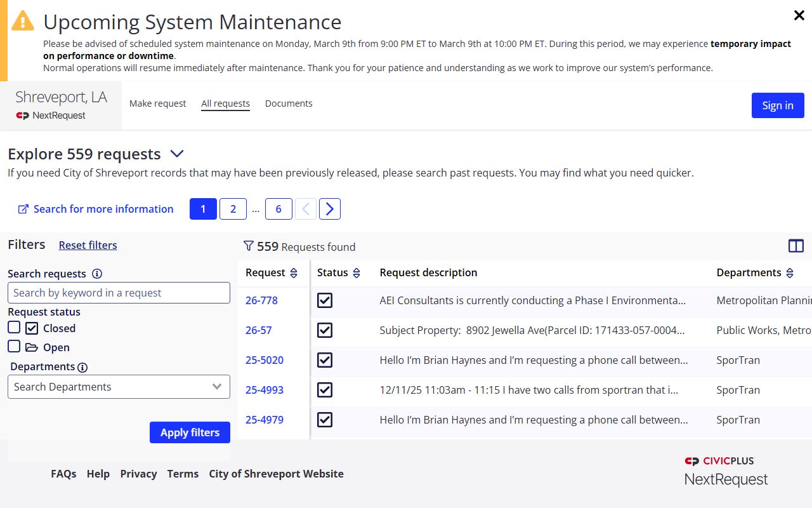Jump to page 6 of results
This screenshot has width=812, height=508.
(x=278, y=209)
